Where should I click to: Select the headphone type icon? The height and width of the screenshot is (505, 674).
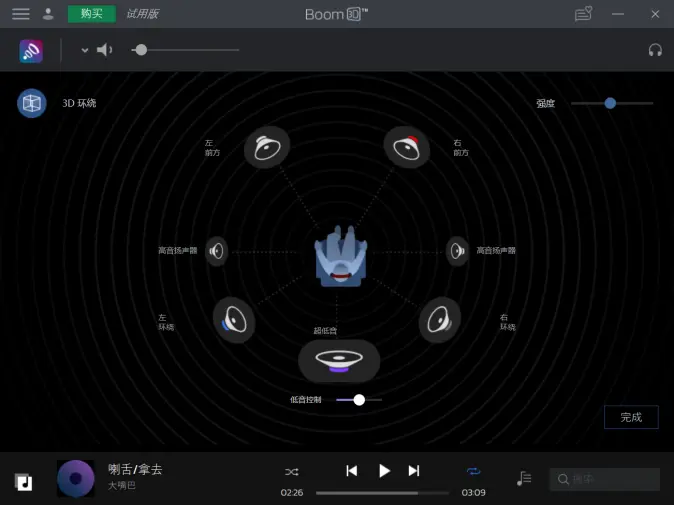click(x=655, y=50)
